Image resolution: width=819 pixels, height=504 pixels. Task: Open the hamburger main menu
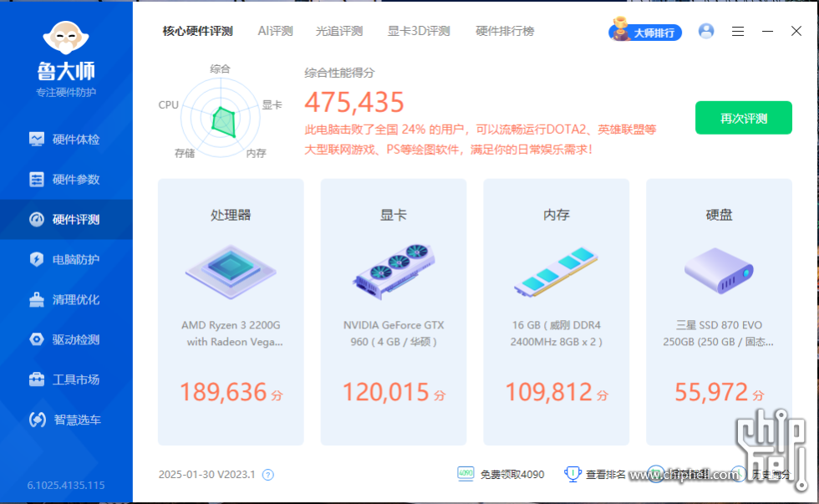(738, 31)
